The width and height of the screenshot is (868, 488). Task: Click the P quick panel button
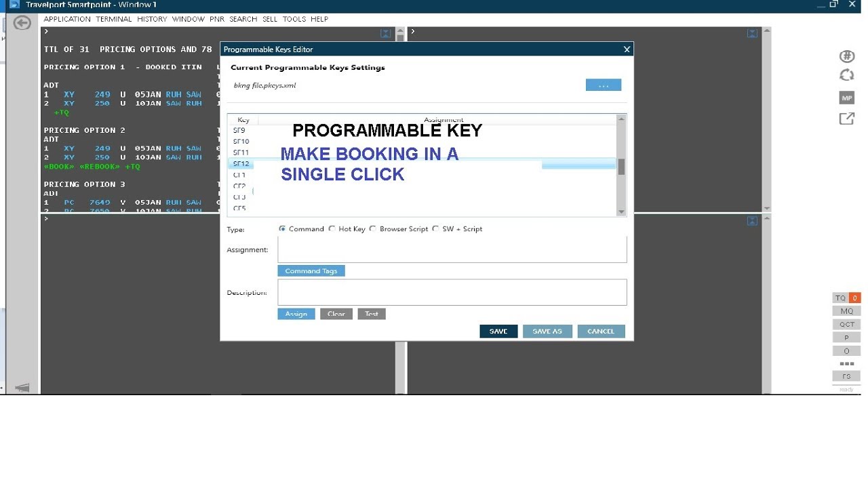846,338
